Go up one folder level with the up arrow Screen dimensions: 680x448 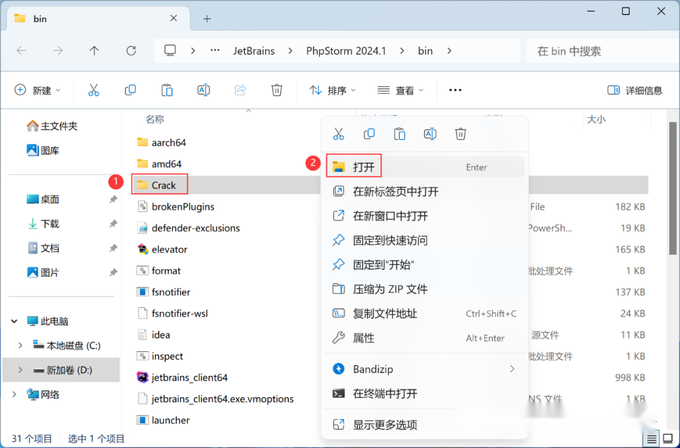tap(94, 51)
